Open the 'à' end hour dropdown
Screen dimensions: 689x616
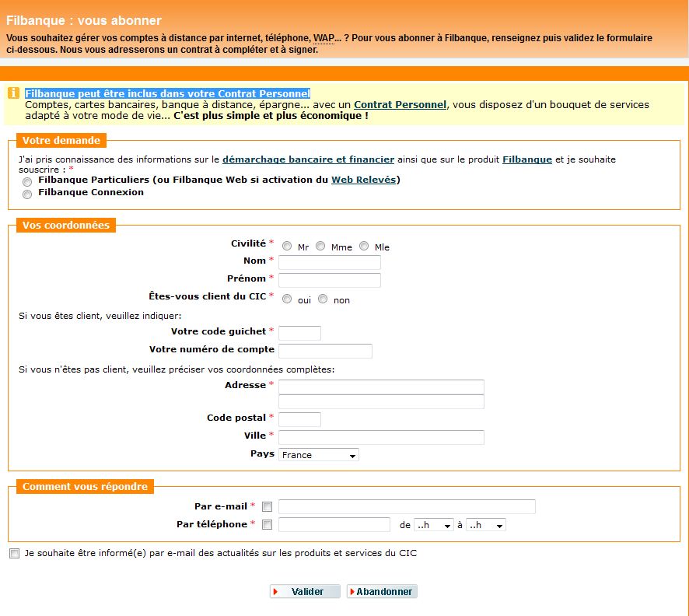point(486,525)
